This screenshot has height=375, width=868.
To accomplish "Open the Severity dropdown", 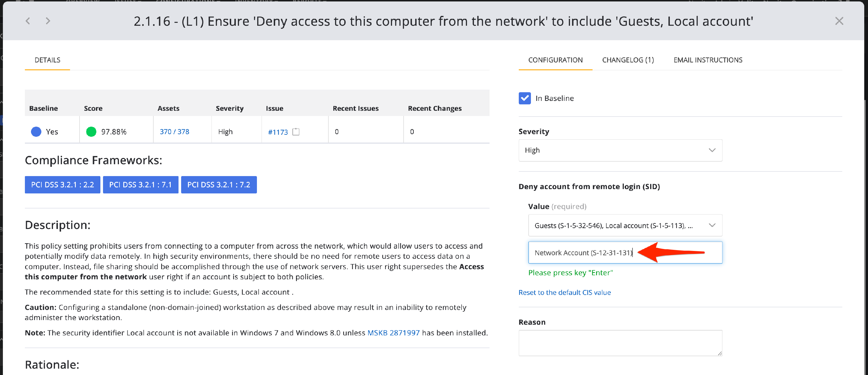I will (x=620, y=150).
